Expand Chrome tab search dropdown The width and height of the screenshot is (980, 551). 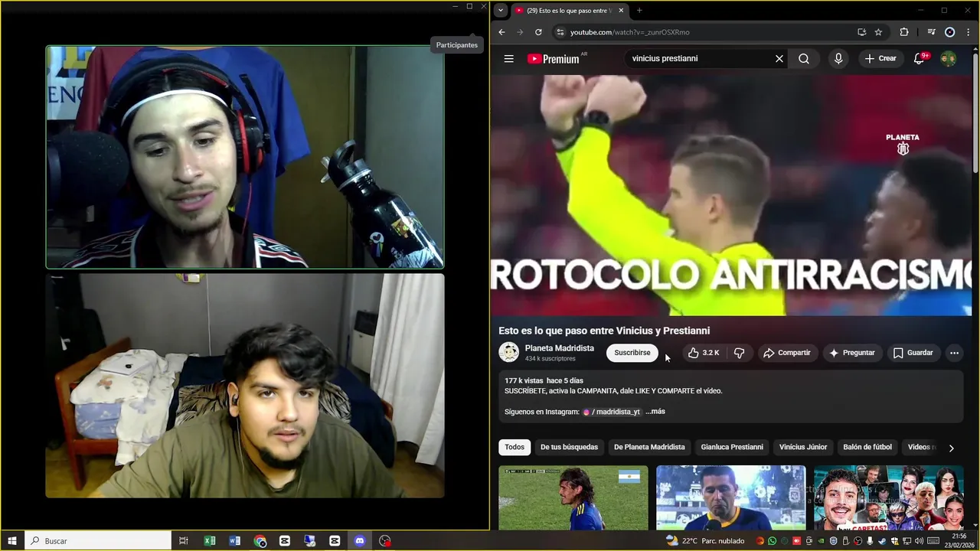tap(501, 11)
